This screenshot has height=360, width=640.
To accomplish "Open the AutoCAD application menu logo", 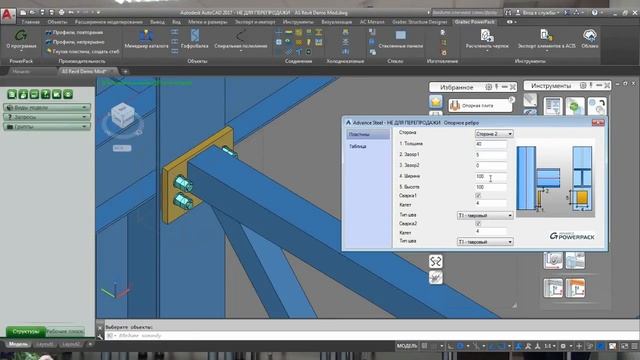I will [x=7, y=15].
